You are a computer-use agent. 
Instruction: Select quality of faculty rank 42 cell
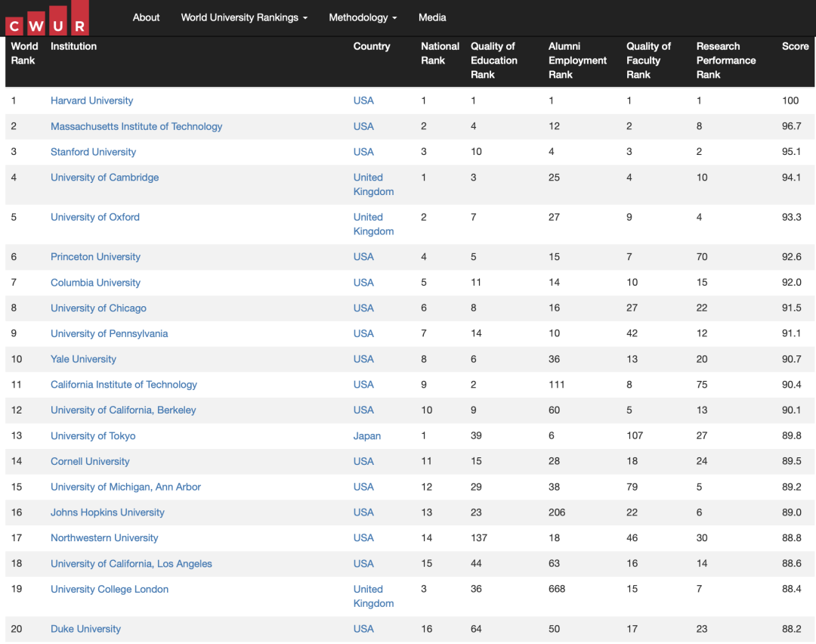(x=632, y=333)
